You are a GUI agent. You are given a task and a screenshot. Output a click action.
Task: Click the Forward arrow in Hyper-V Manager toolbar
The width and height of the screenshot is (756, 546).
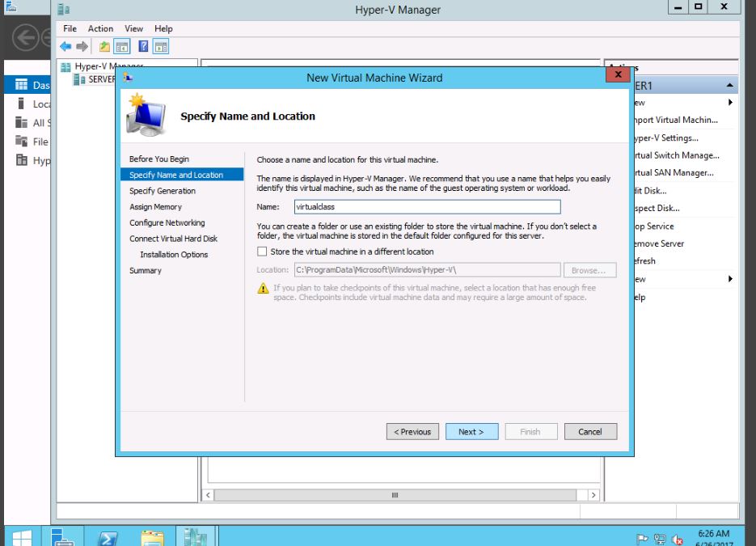(82, 47)
